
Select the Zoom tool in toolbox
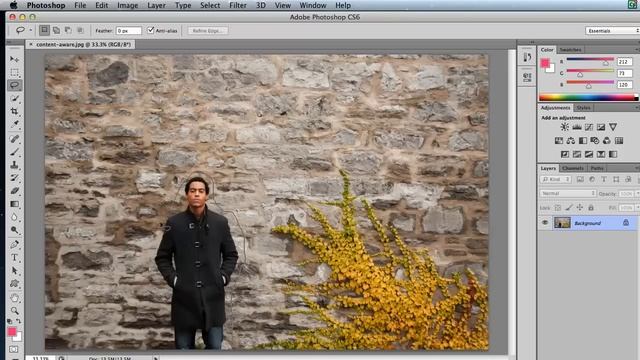14,310
